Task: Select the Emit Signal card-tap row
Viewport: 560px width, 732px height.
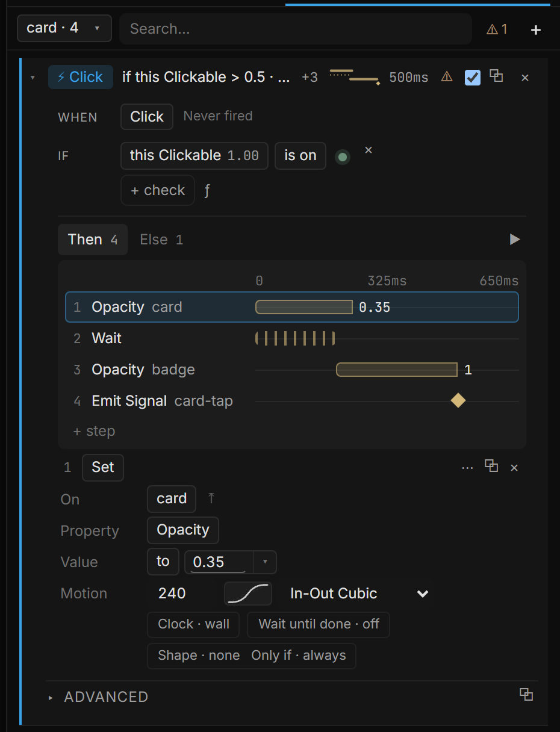Action: point(292,401)
